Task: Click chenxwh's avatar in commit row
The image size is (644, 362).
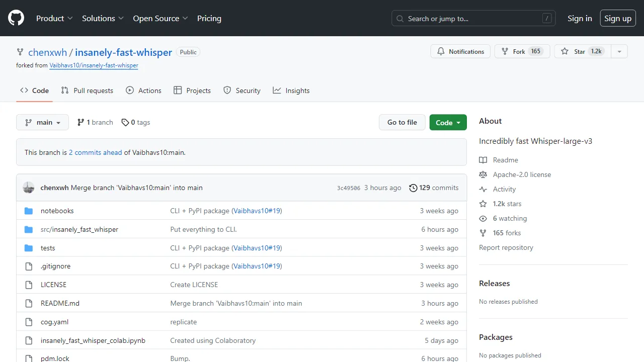Action: [29, 188]
